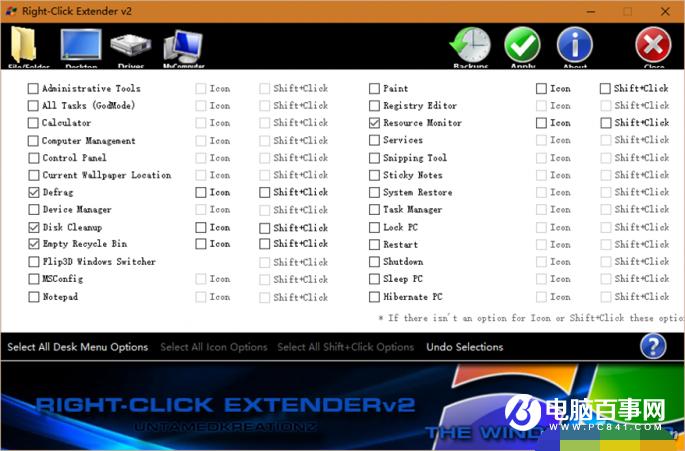Tick Shift+Click option for Empty Recycle Bin
Screen dimensions: 685x451
click(x=264, y=244)
